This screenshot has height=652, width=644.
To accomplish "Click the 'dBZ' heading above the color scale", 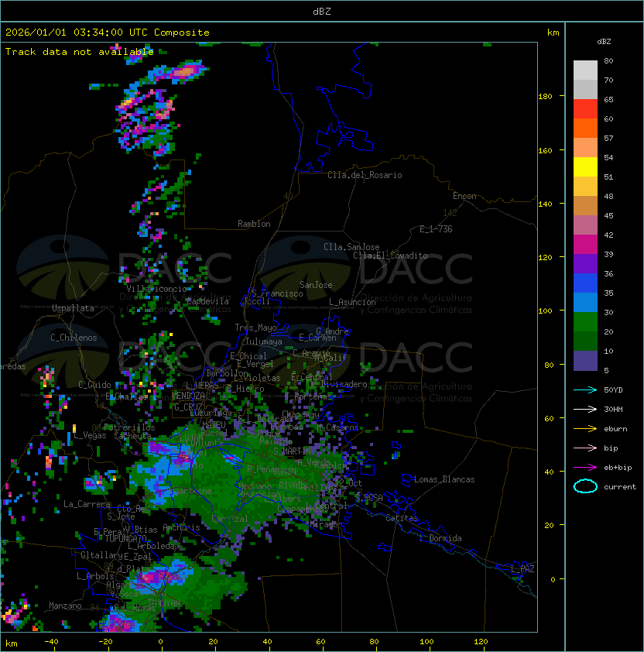I will pos(604,42).
